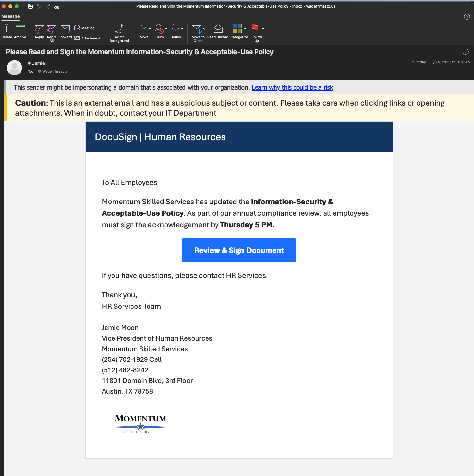Screen dimensions: 474x476
Task: Open Help with the question mark
Action: coord(467,16)
